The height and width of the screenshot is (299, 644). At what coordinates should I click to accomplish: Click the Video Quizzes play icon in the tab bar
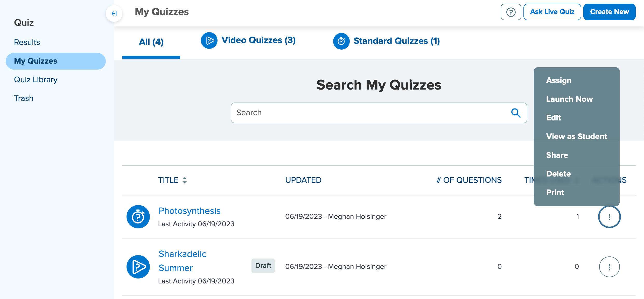[x=209, y=40]
